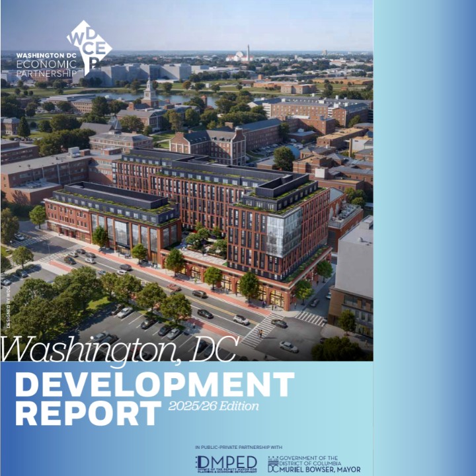Click the DC stars-and-bars emblem
The image size is (476, 476).
[273, 464]
